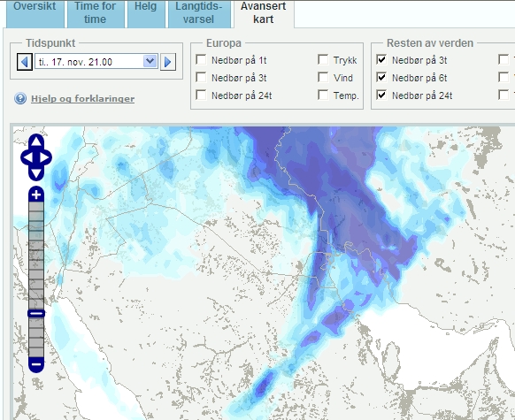
Task: Go to the previous time step arrow
Action: [25, 62]
